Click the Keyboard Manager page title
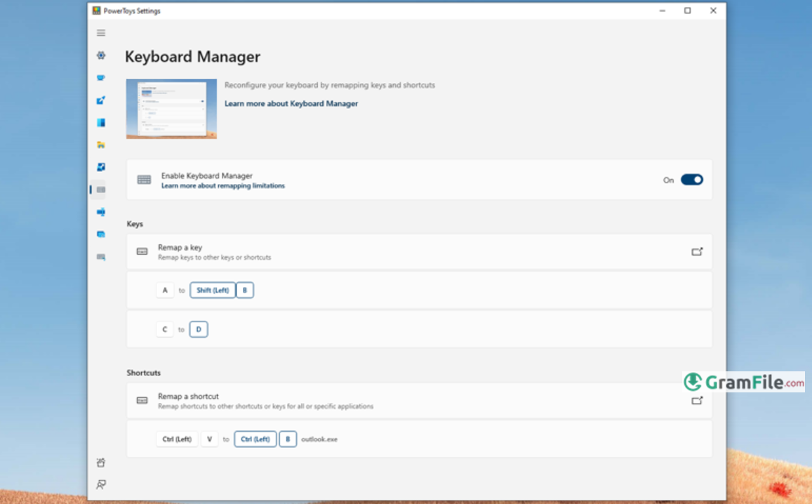Viewport: 812px width, 504px height. point(192,56)
